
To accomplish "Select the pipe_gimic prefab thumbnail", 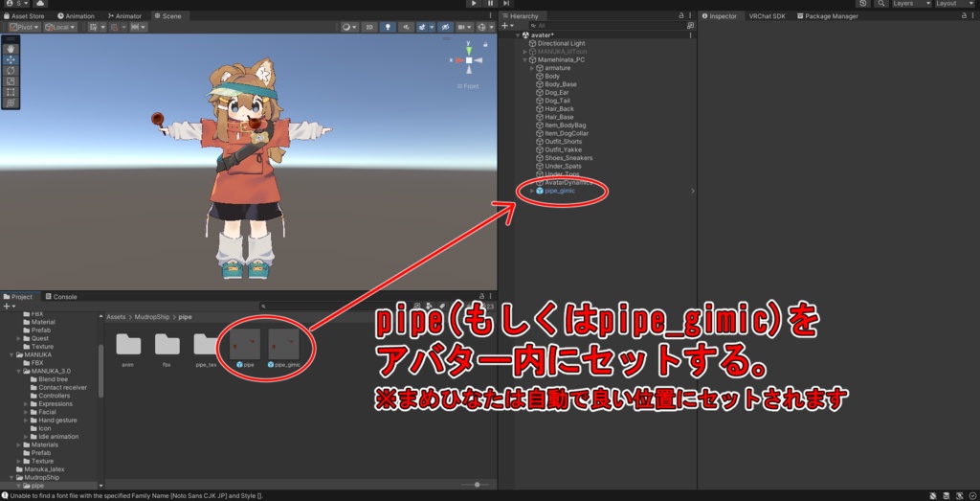I will click(283, 344).
